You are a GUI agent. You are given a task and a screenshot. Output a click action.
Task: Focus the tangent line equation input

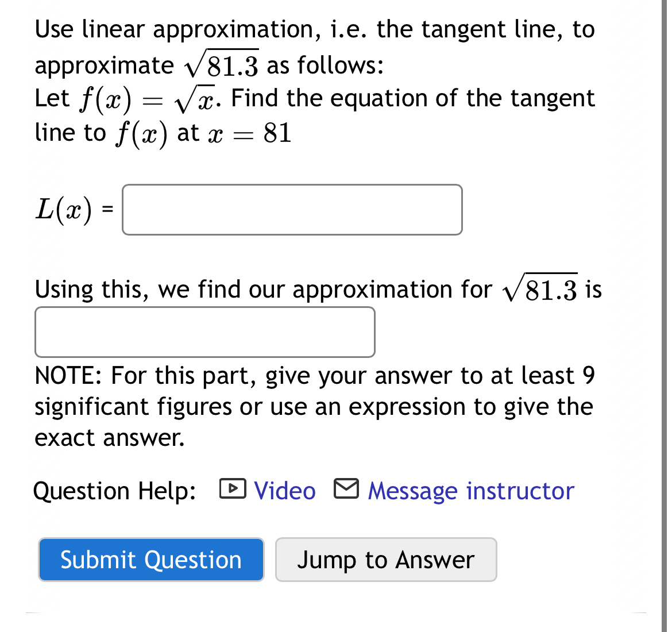coord(292,210)
